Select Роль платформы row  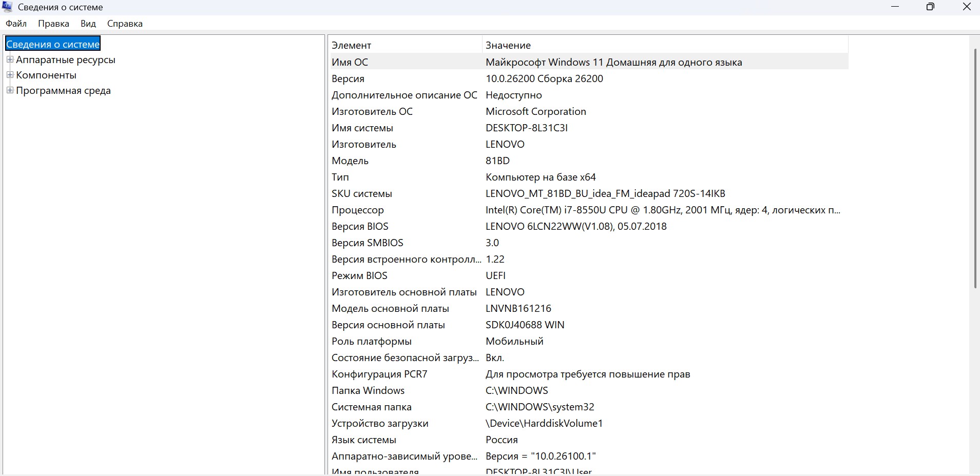589,341
